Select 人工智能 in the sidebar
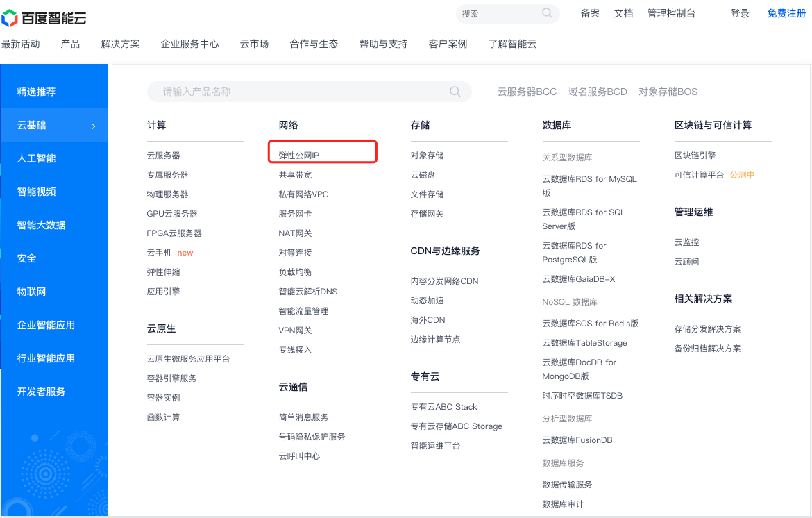 [x=36, y=158]
